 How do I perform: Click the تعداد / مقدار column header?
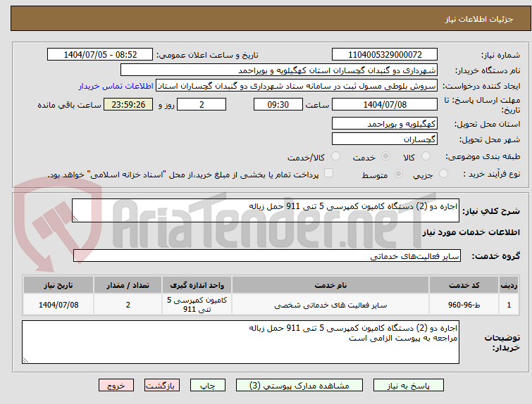pos(128,285)
